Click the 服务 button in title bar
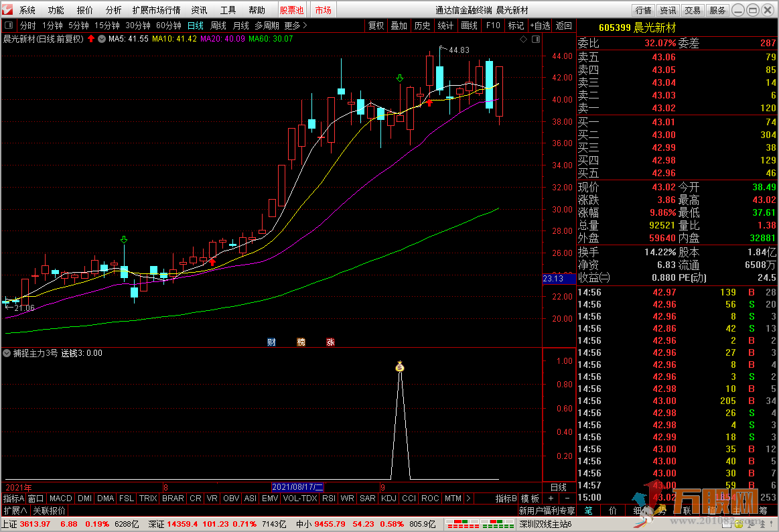Image resolution: width=779 pixels, height=532 pixels. [x=717, y=10]
